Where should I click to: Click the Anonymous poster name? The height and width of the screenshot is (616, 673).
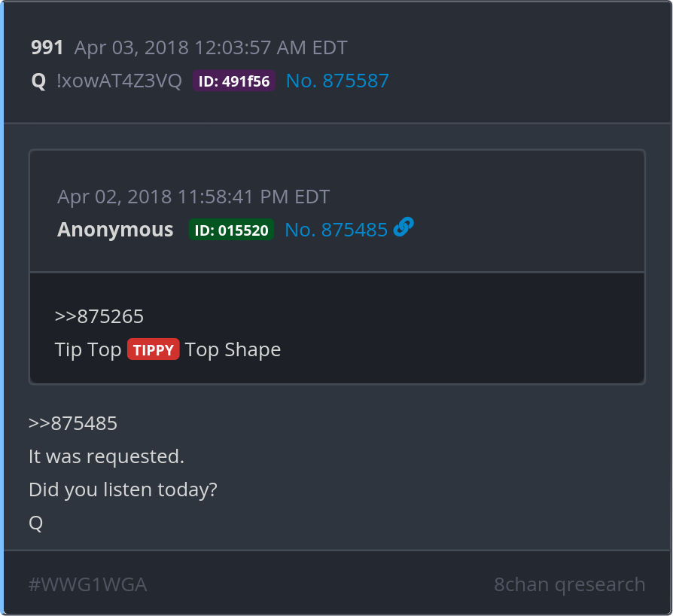(115, 230)
